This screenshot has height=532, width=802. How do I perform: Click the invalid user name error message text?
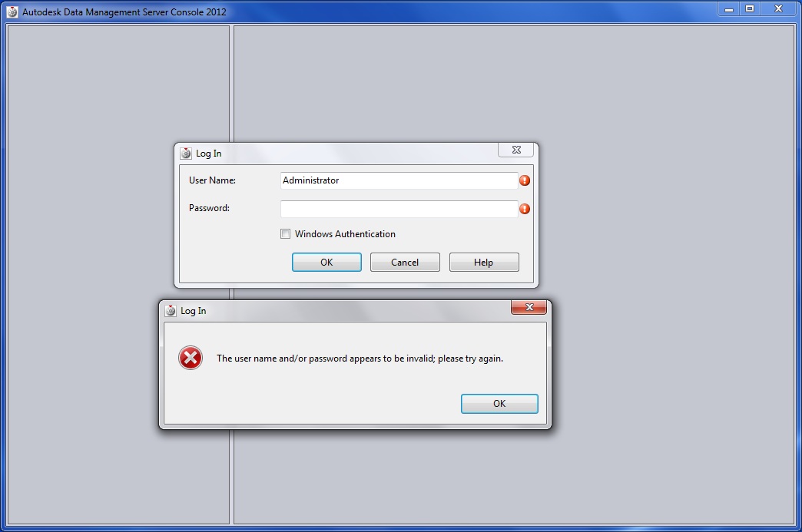tap(360, 359)
